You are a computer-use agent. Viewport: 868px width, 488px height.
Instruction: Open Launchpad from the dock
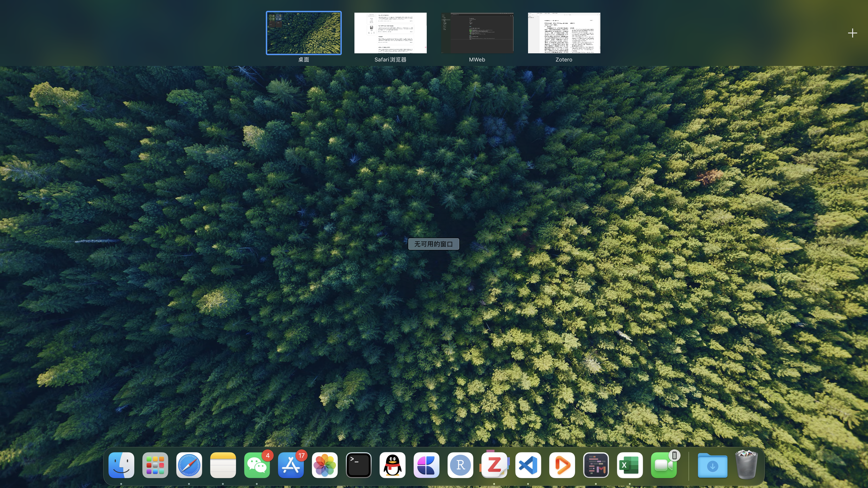click(155, 465)
